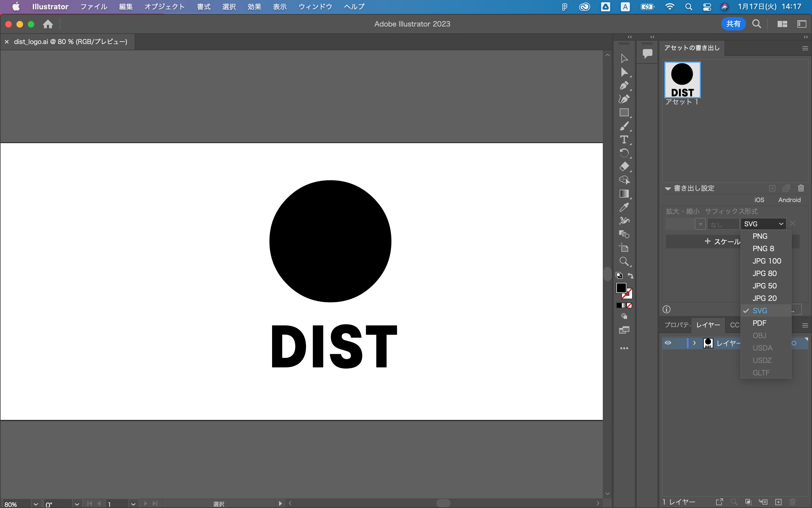Open the Edit Toolbar three-dots button
812x508 pixels.
[x=624, y=349]
